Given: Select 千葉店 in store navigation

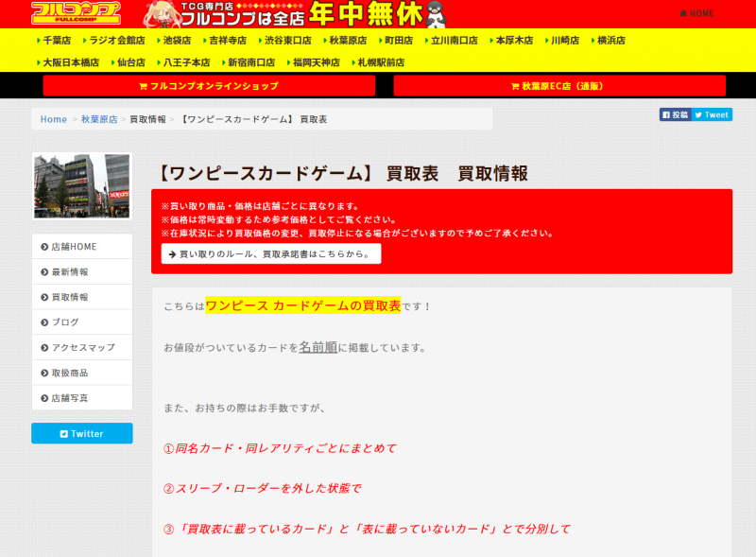Looking at the screenshot, I should coord(54,41).
